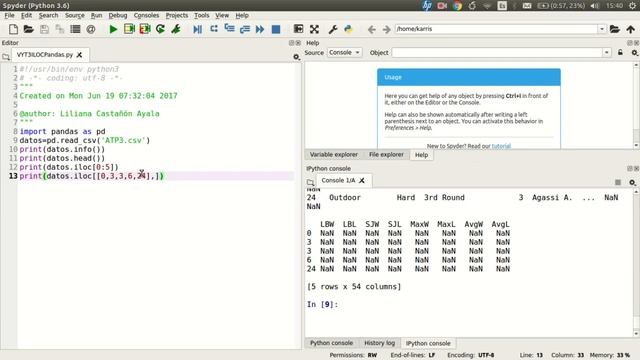Open Chrome icon in system tray
This screenshot has width=640, height=360.
[x=458, y=5]
